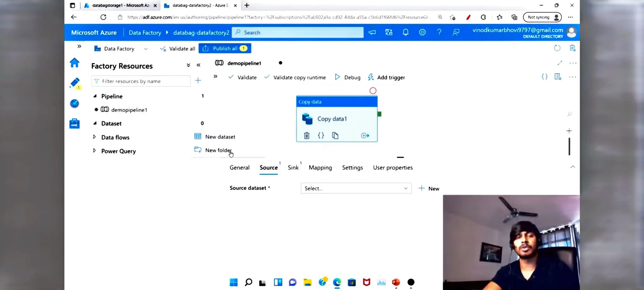The width and height of the screenshot is (644, 290).
Task: Go back in the browser
Action: click(74, 17)
